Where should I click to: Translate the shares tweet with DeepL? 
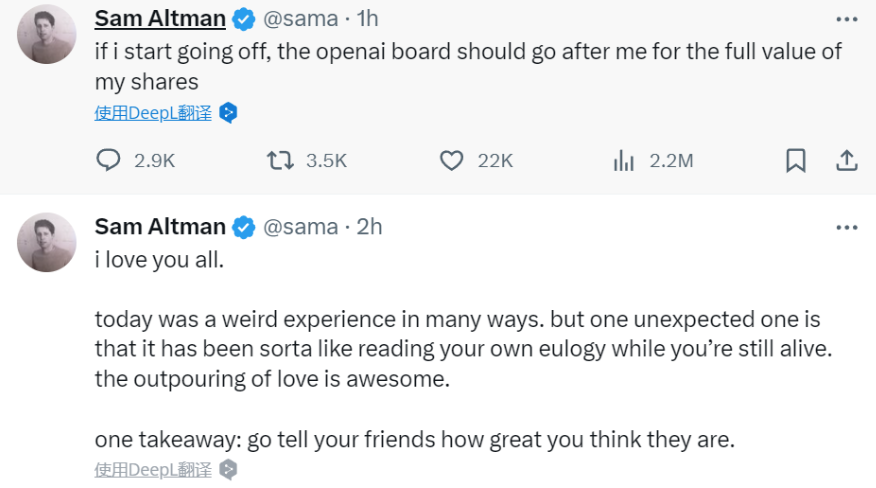tap(153, 112)
